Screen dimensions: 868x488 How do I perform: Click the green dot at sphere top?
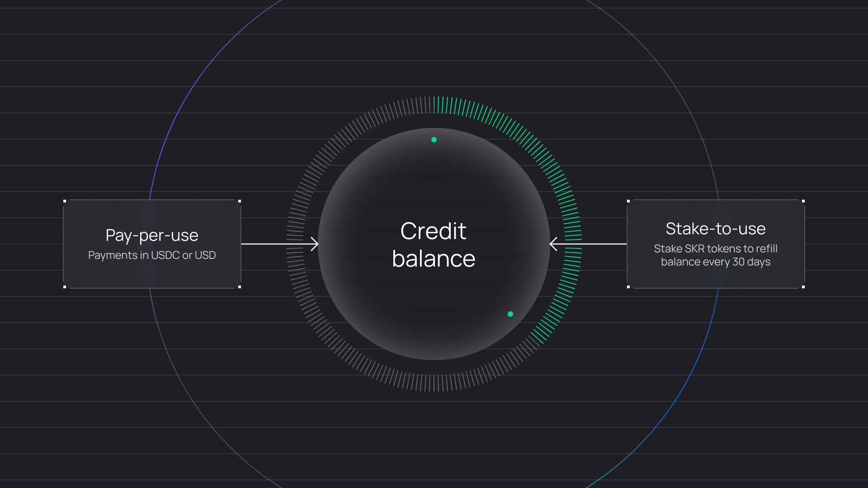click(434, 140)
